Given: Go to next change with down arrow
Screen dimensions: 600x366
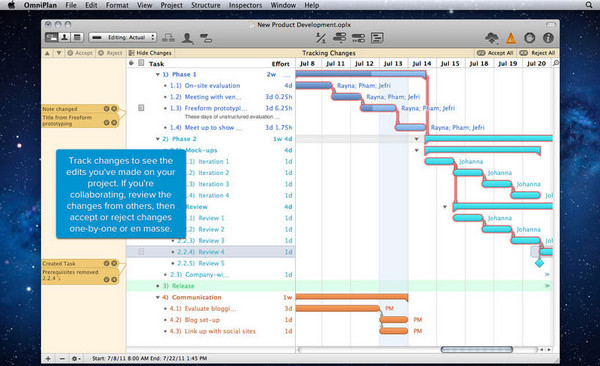Looking at the screenshot, I should (x=59, y=53).
